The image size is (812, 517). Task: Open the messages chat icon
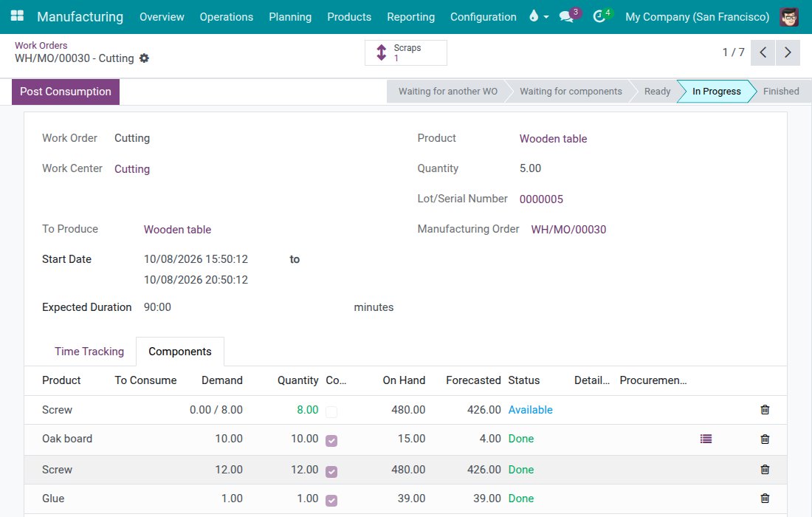click(x=566, y=16)
